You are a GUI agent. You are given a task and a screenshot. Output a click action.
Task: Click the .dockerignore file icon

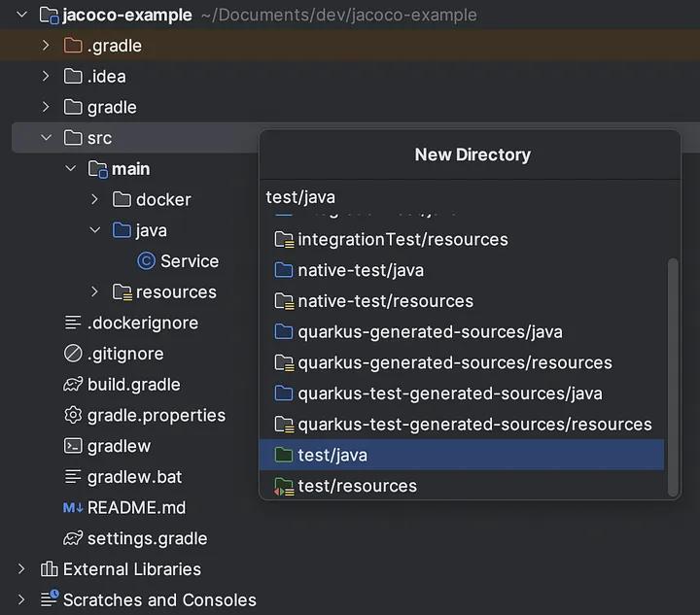(73, 323)
